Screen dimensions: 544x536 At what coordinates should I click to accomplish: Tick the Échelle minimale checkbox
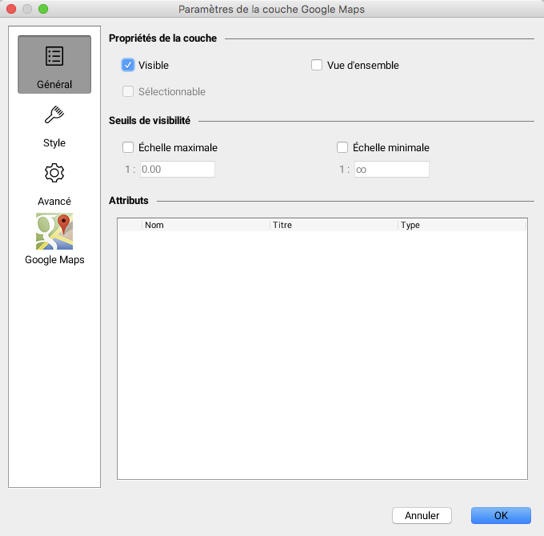point(342,147)
